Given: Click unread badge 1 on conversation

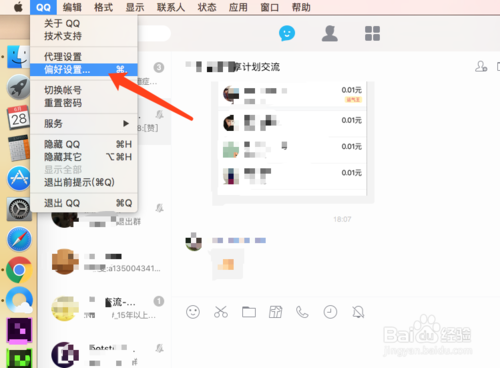Looking at the screenshot, I should tap(159, 301).
